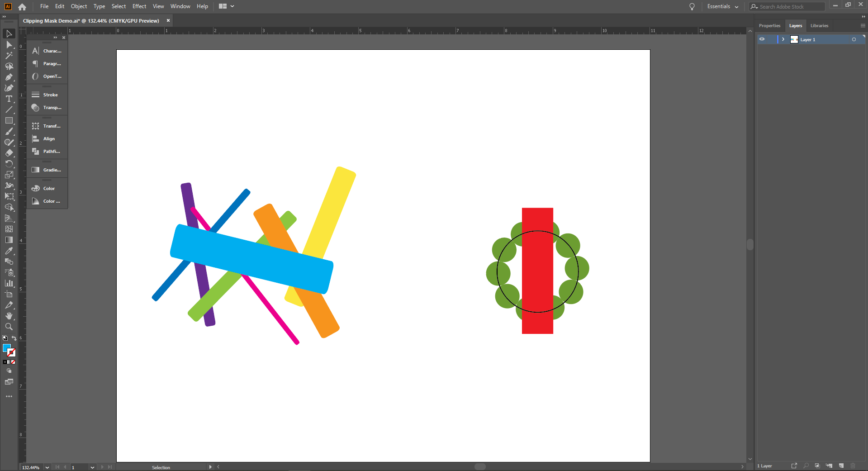Open the Discover lightbulb help icon
This screenshot has width=868, height=471.
tap(692, 7)
